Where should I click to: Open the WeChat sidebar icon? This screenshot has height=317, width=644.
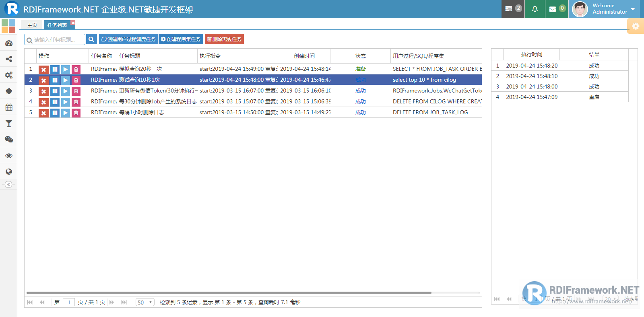8,140
